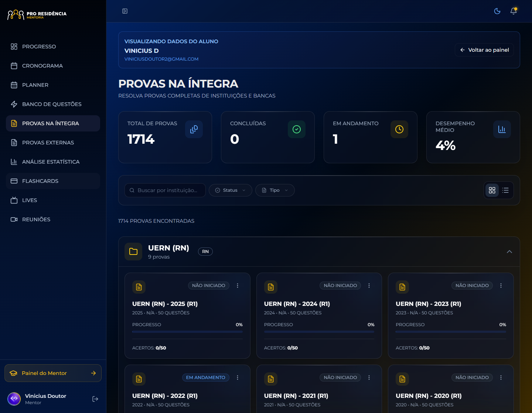Open options menu for UERN 2023 exam
Image resolution: width=532 pixels, height=413 pixels.
pyautogui.click(x=501, y=286)
